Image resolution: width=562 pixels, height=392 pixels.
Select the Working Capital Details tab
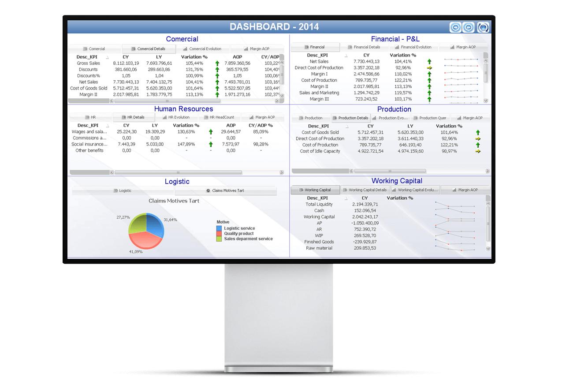click(365, 190)
